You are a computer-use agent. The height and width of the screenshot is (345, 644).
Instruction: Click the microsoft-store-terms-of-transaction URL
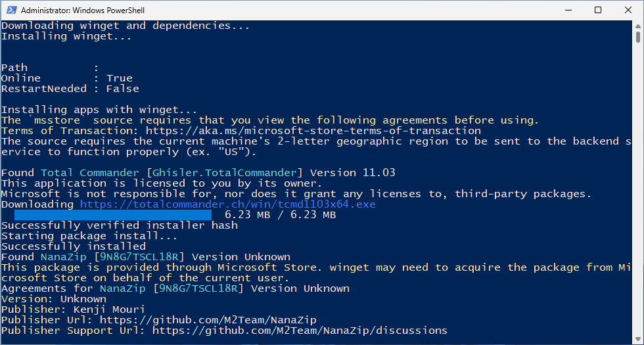click(313, 131)
